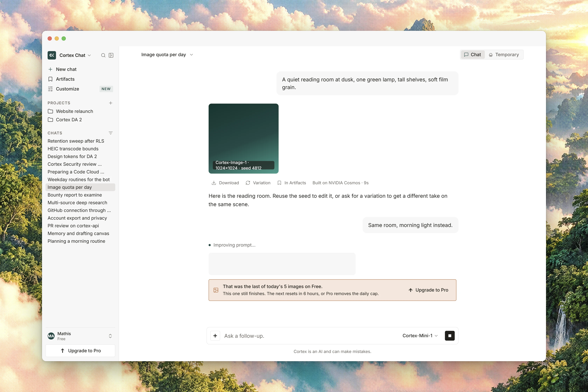
Task: Click the image icon in quota banner
Action: click(216, 290)
